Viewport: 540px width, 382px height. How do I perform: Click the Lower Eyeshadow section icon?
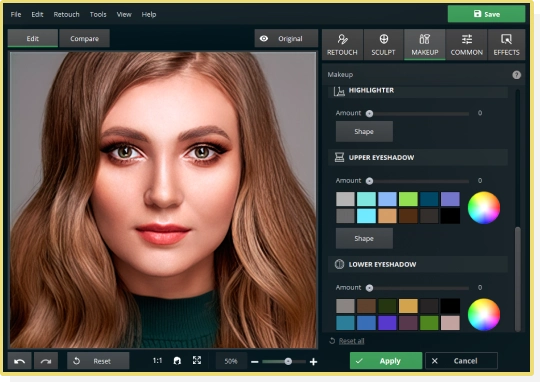tap(339, 264)
